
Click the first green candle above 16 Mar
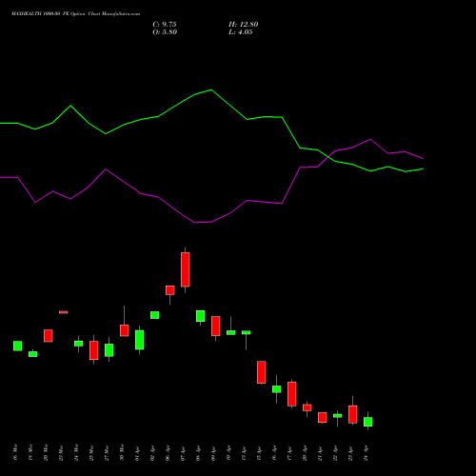point(18,346)
